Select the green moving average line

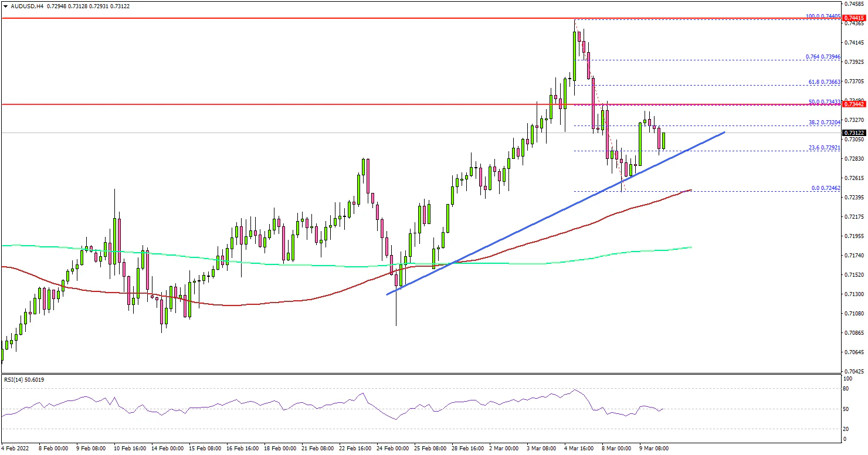(293, 263)
